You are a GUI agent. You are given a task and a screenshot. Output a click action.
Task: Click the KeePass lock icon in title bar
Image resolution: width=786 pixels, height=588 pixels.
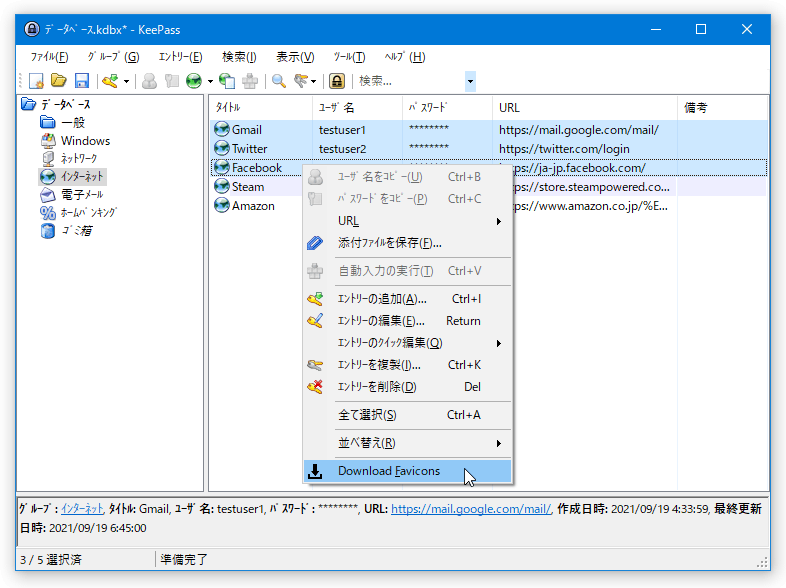point(32,30)
